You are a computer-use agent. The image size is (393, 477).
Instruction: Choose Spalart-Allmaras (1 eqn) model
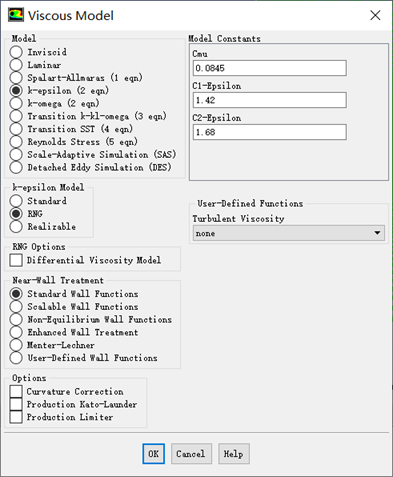click(x=16, y=78)
